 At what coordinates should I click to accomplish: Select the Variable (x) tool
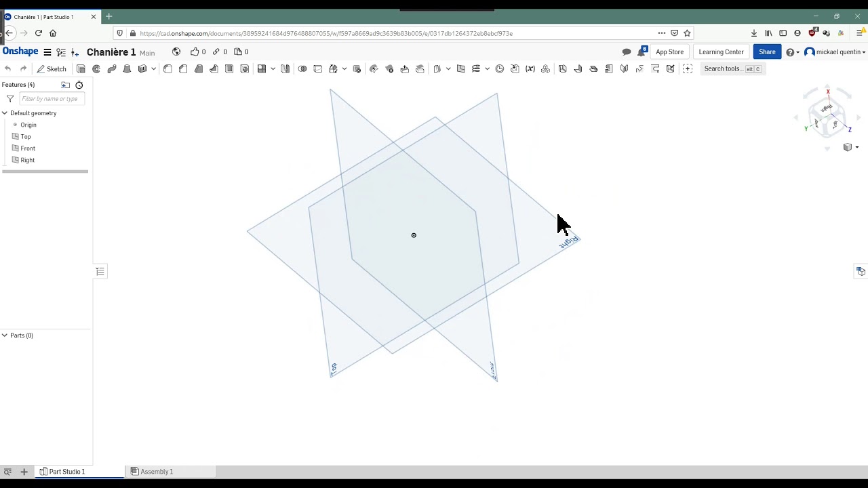[530, 68]
